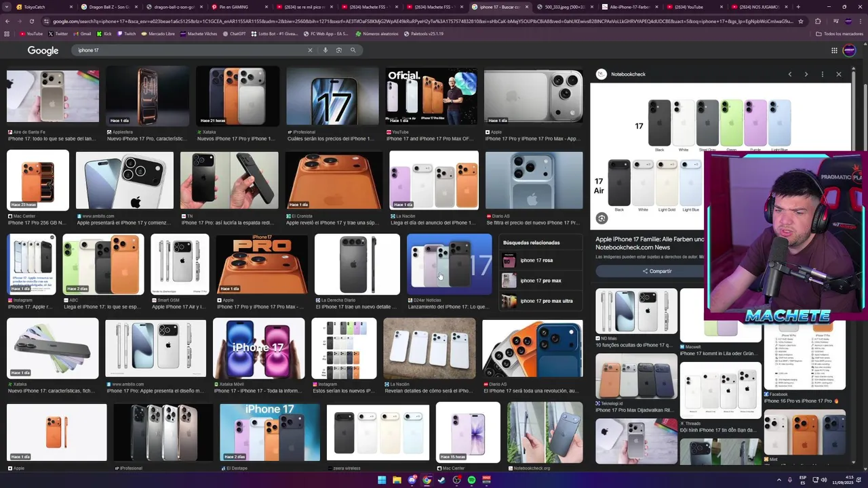Open the Gmail bookmark

[83, 33]
